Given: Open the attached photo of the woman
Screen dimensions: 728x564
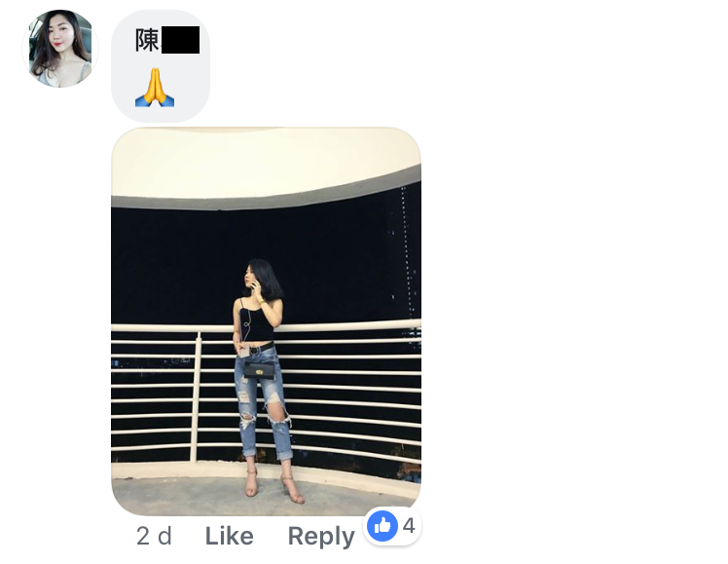Looking at the screenshot, I should click(x=266, y=321).
